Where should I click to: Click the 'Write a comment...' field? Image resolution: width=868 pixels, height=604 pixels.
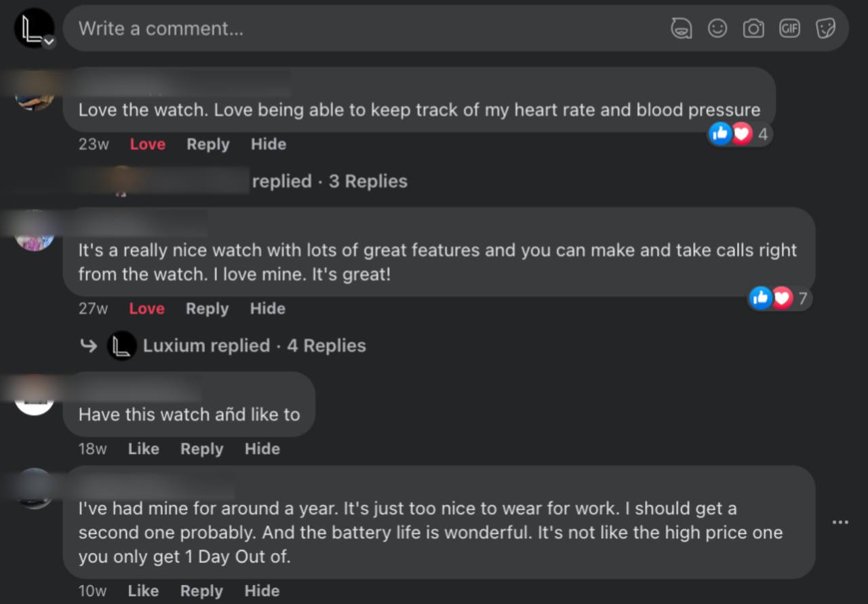pyautogui.click(x=339, y=29)
